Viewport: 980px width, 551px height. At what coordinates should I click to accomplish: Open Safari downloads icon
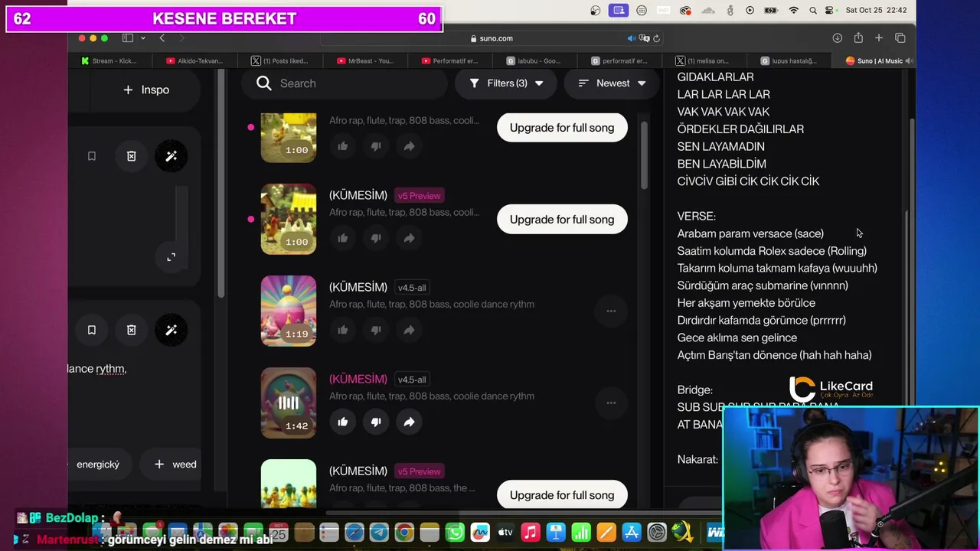coord(838,38)
